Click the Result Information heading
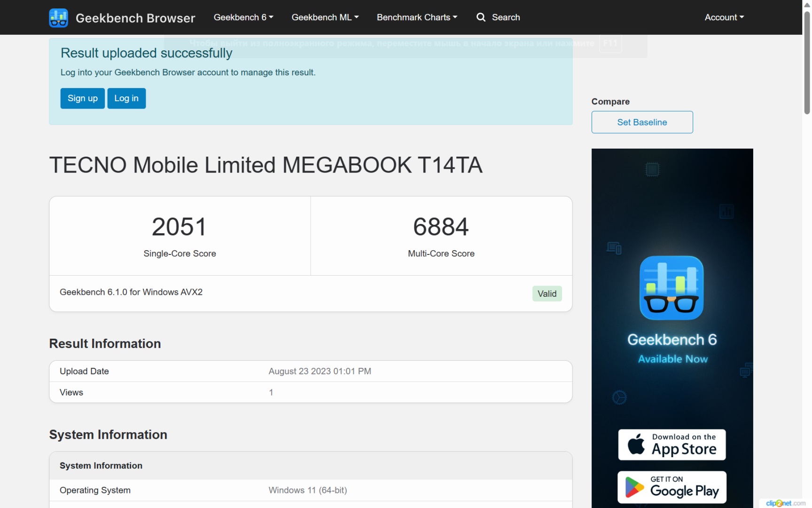This screenshot has width=812, height=508. [105, 344]
